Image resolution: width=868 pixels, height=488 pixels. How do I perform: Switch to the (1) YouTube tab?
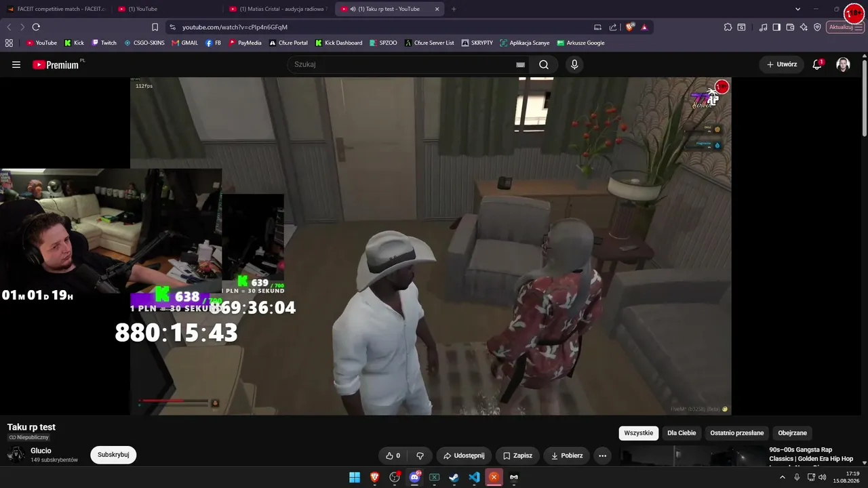point(165,9)
